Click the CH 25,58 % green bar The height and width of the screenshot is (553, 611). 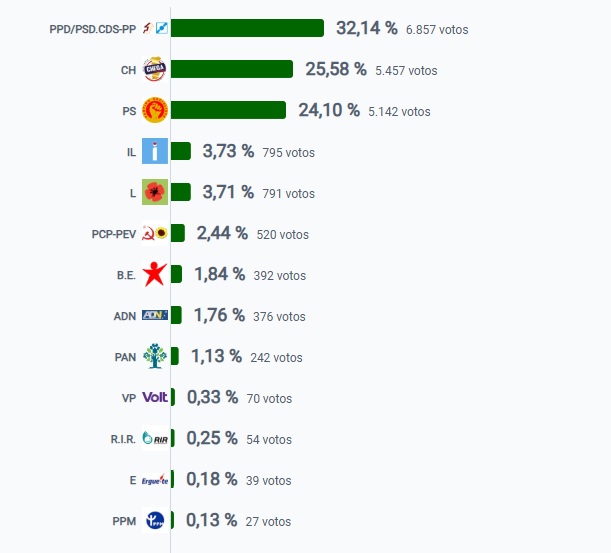[x=232, y=69]
